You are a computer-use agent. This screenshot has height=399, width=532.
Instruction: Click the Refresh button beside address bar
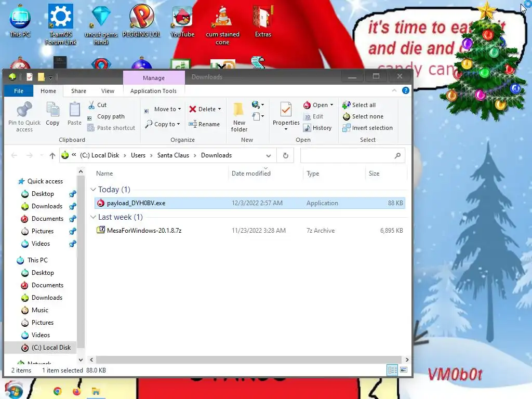pos(286,155)
